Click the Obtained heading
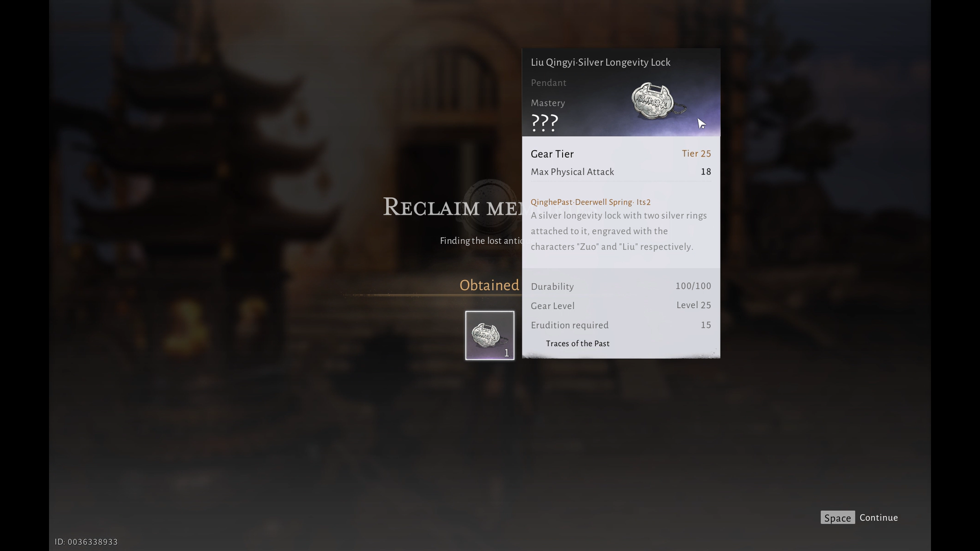The height and width of the screenshot is (551, 980). [489, 285]
